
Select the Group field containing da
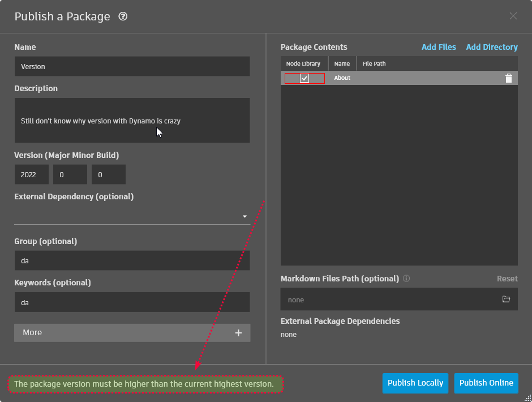click(132, 260)
